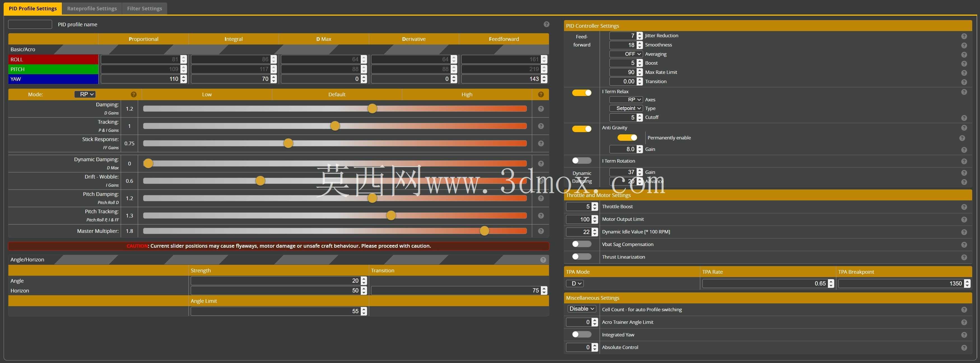
Task: Show help for Motor Output Limit
Action: pos(964,220)
